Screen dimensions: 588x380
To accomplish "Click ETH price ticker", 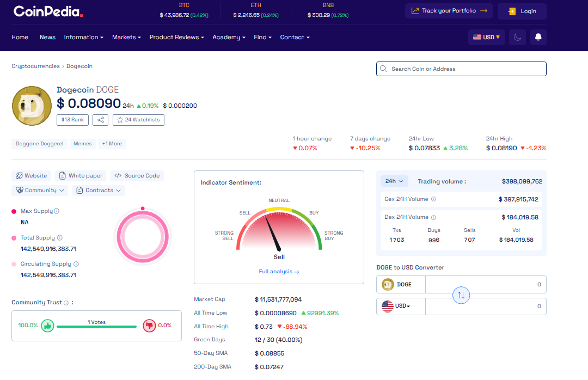I will click(x=256, y=10).
